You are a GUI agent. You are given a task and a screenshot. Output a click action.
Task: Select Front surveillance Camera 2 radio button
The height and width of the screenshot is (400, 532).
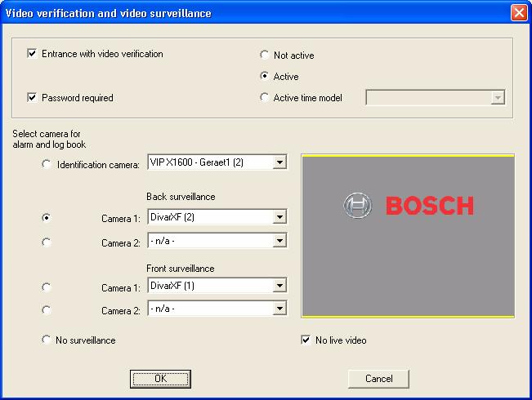tap(46, 310)
